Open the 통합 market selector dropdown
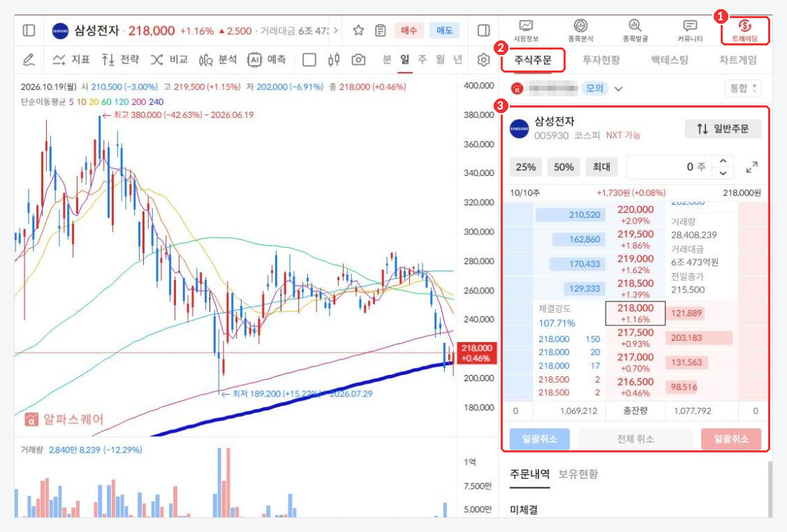 pyautogui.click(x=743, y=89)
